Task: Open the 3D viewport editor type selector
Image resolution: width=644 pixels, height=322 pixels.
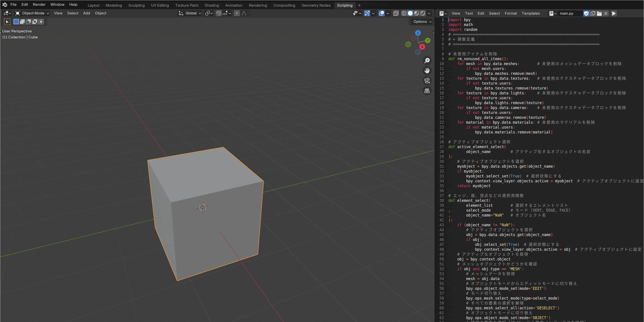Action: click(7, 13)
